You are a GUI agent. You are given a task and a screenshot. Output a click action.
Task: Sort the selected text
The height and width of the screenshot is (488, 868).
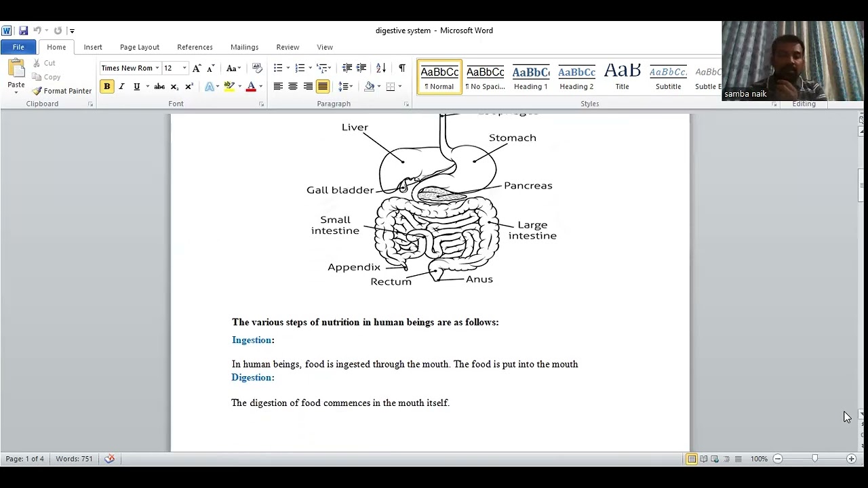tap(381, 68)
